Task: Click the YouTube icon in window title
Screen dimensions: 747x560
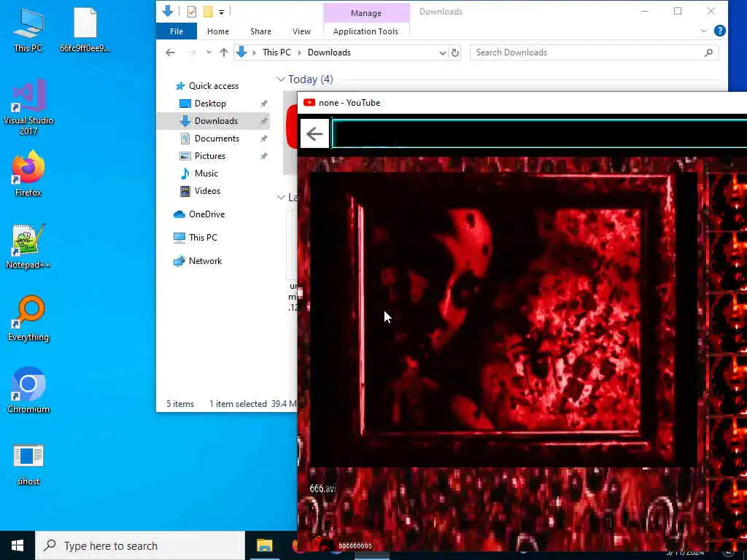Action: click(309, 102)
